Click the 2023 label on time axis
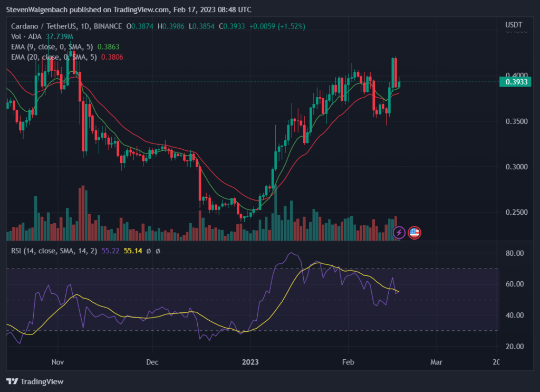 250,362
